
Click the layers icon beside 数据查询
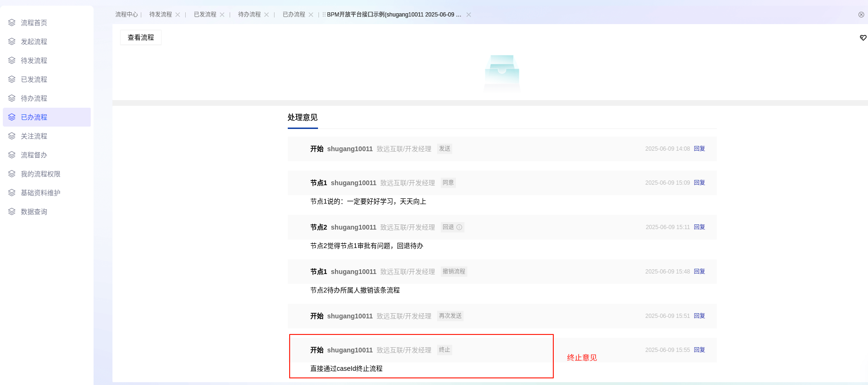click(12, 212)
